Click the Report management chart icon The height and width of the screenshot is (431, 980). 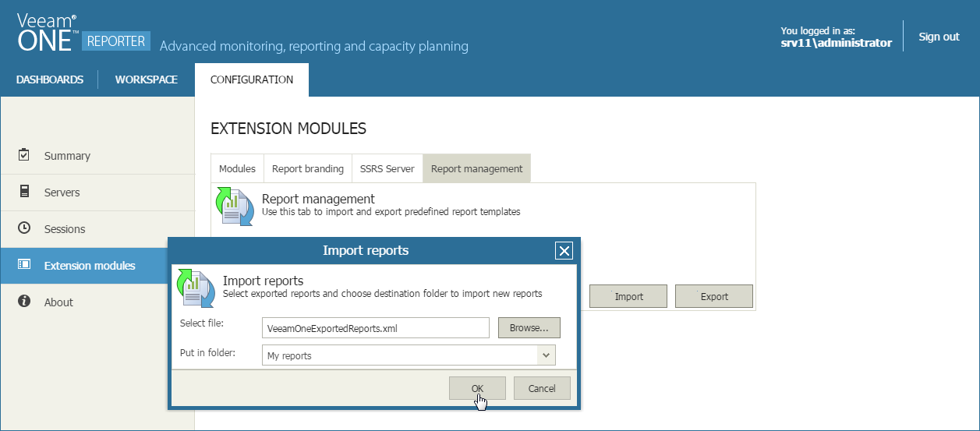click(x=234, y=207)
